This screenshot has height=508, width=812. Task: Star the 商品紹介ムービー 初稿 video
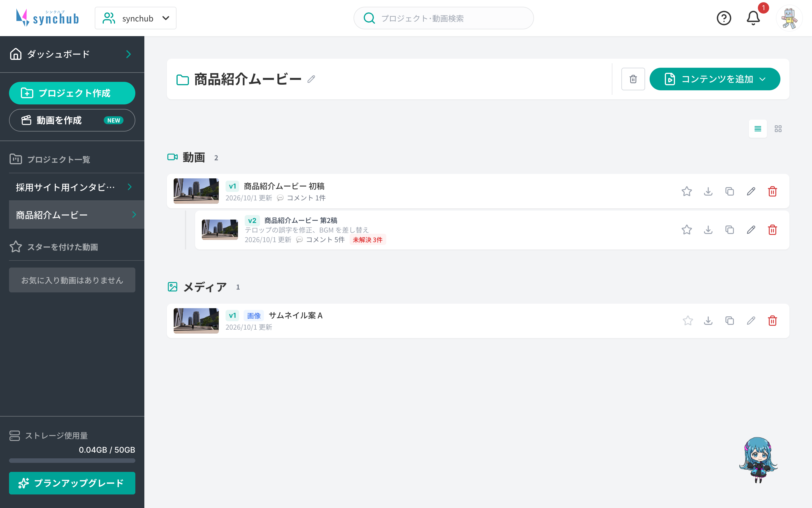pyautogui.click(x=687, y=191)
